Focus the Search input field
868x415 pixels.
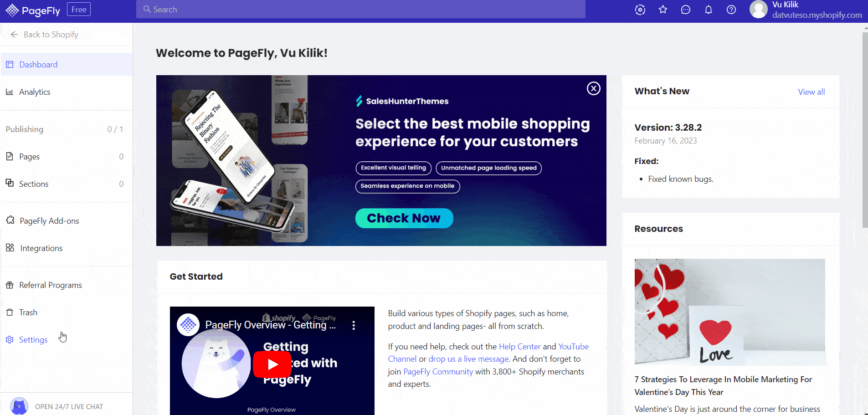[360, 9]
